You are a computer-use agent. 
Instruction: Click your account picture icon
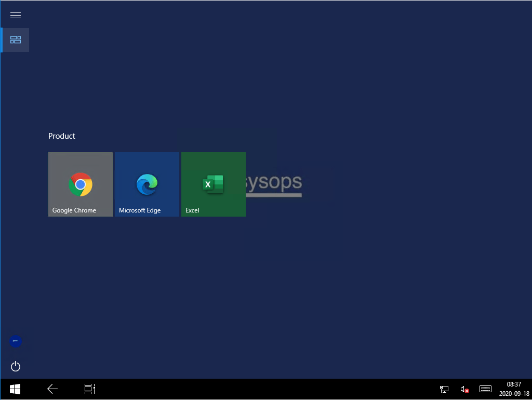15,341
